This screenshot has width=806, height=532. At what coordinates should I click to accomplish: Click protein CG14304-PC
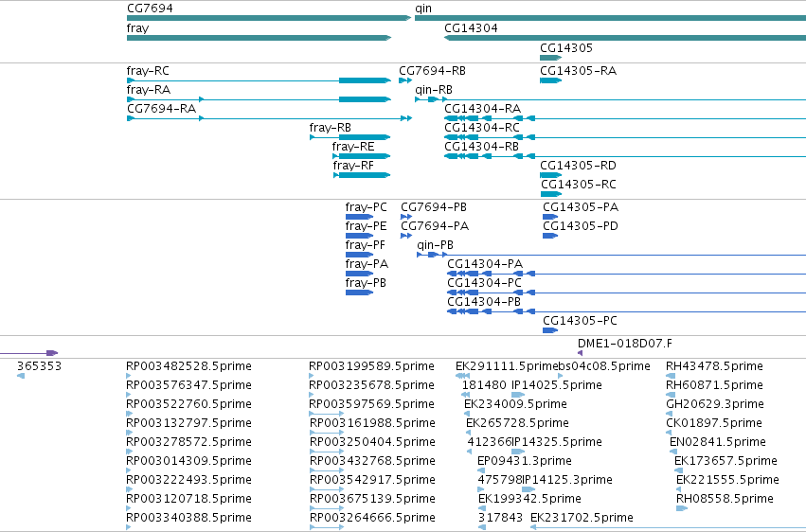click(x=484, y=283)
